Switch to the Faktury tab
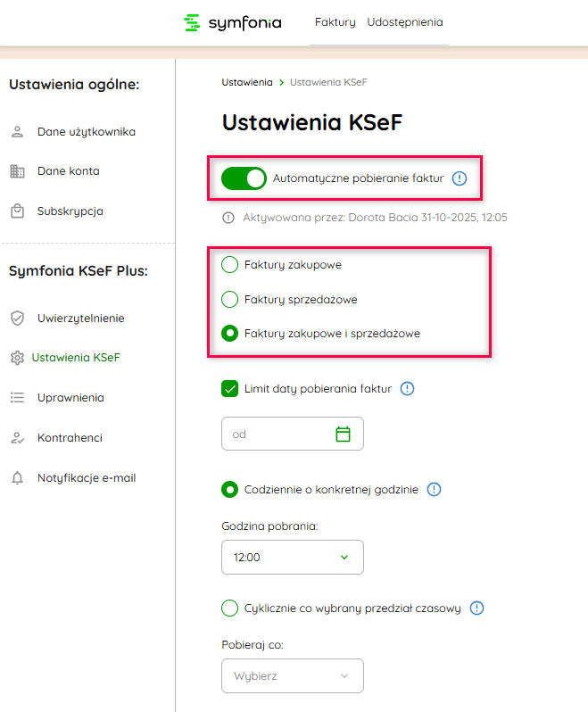This screenshot has height=712, width=588. point(335,22)
